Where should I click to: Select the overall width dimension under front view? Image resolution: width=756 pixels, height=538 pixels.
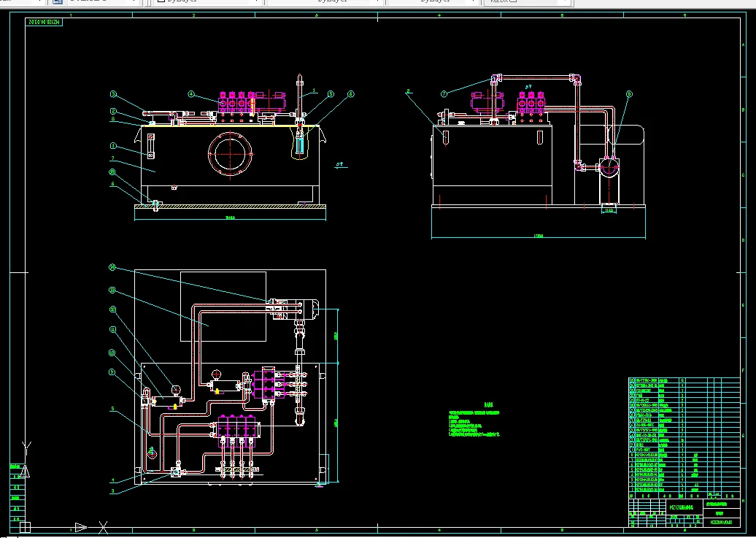coord(230,218)
